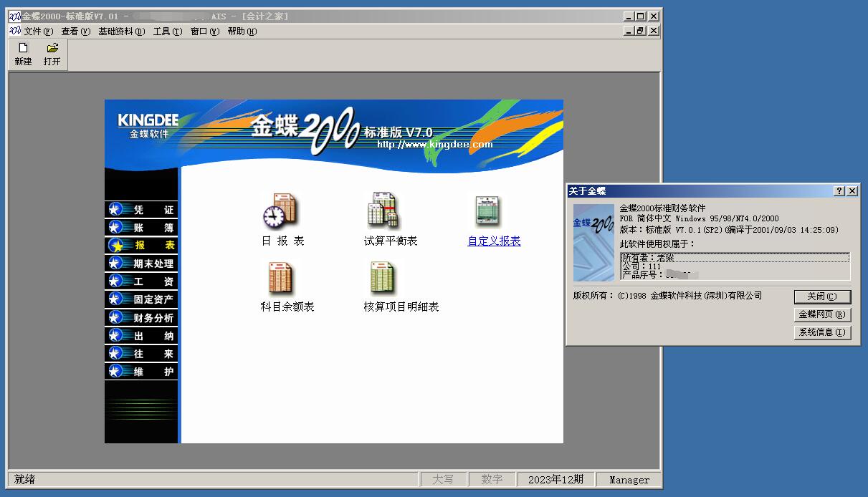This screenshot has width=868, height=497.
Task: Click the 金蝶2000标准财务软件 heading text
Action: tap(662, 208)
